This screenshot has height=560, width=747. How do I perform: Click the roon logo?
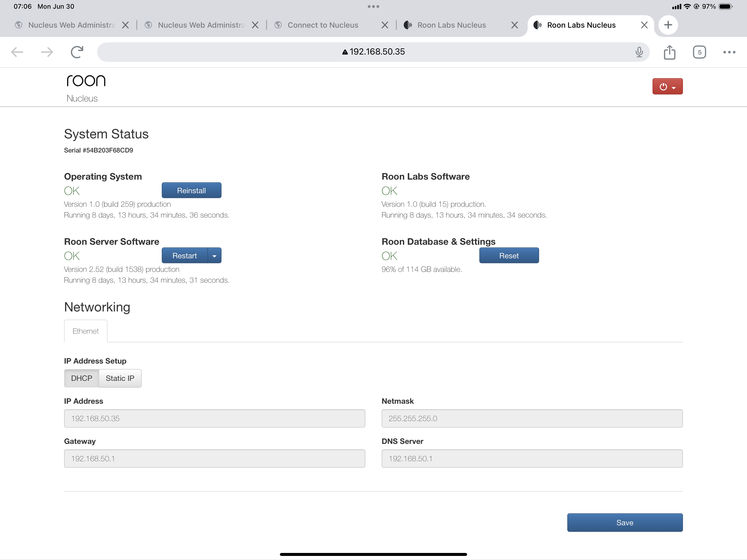pyautogui.click(x=86, y=81)
